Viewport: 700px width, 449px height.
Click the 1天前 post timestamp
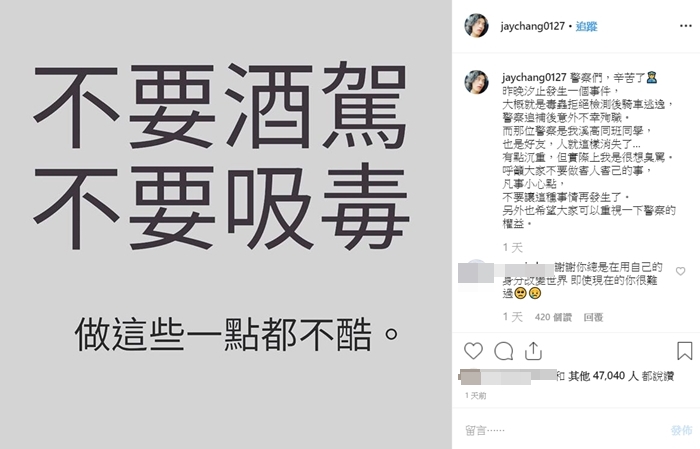[x=475, y=396]
